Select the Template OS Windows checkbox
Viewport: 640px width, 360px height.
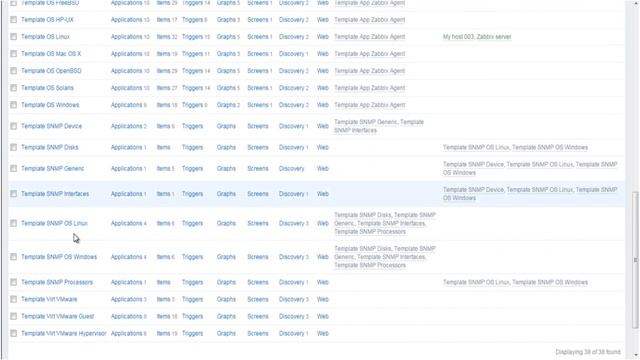pos(13,105)
